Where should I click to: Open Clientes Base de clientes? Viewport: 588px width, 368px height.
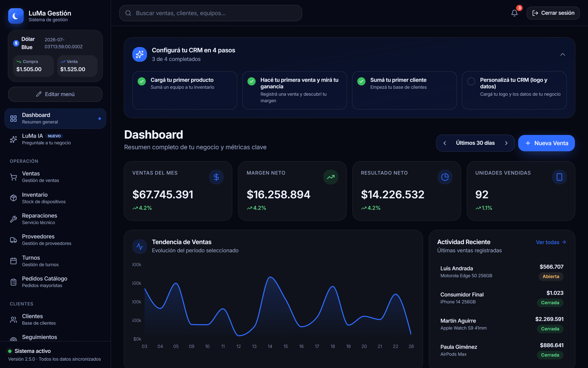[x=55, y=320]
